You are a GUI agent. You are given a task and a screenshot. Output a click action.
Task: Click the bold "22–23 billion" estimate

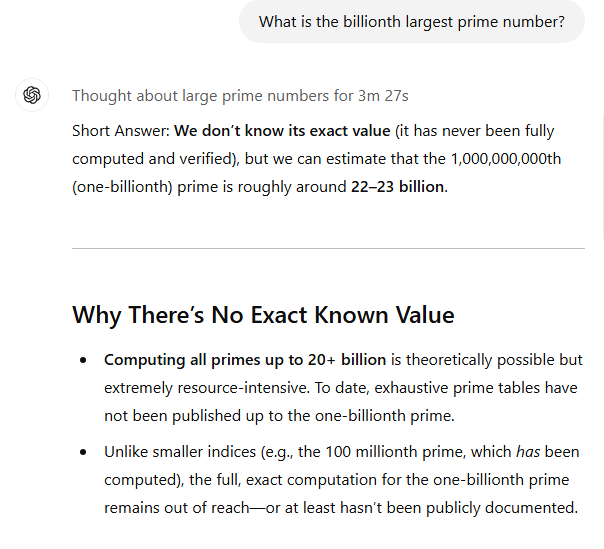coord(397,187)
